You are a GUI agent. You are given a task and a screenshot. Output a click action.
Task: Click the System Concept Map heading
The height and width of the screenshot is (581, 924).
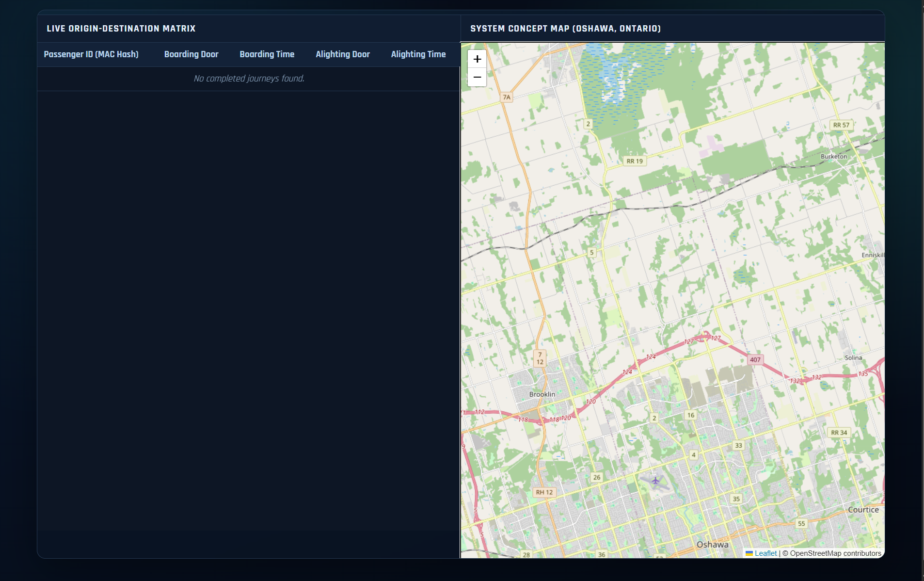point(565,29)
